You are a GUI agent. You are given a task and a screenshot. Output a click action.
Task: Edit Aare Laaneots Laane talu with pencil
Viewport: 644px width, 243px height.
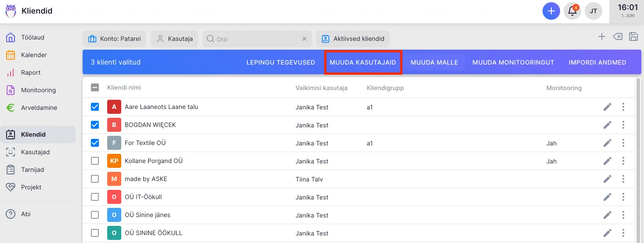[608, 107]
